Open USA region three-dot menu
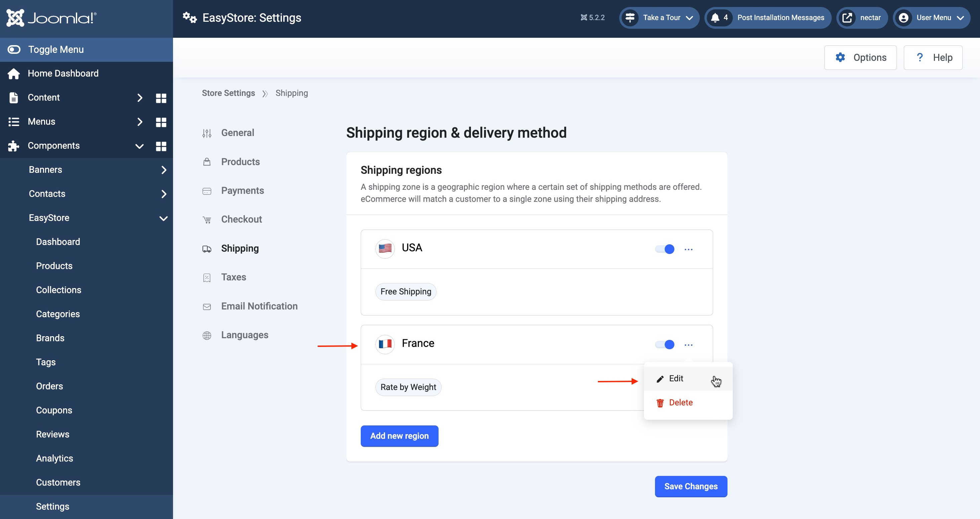Viewport: 980px width, 519px height. click(x=688, y=249)
